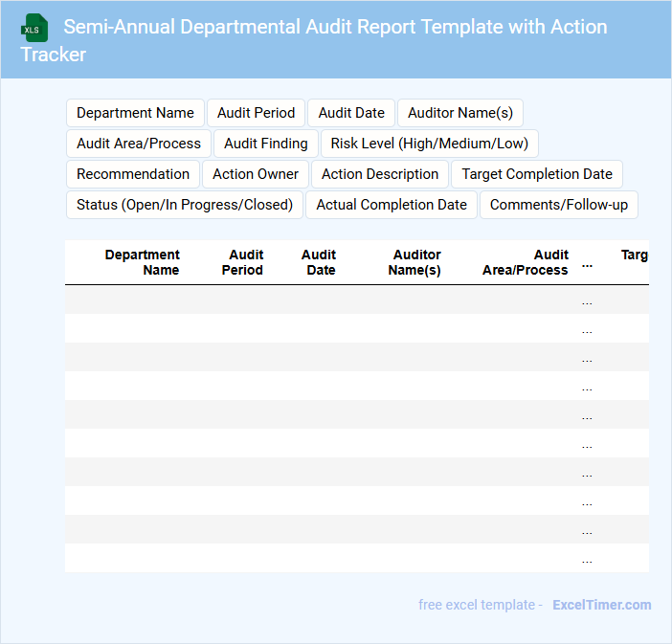Click the green XLS file icon
Viewport: 672px width, 644px height.
pyautogui.click(x=34, y=28)
